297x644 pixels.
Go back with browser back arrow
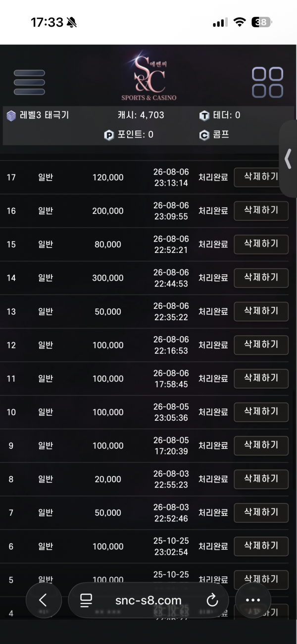[x=44, y=600]
